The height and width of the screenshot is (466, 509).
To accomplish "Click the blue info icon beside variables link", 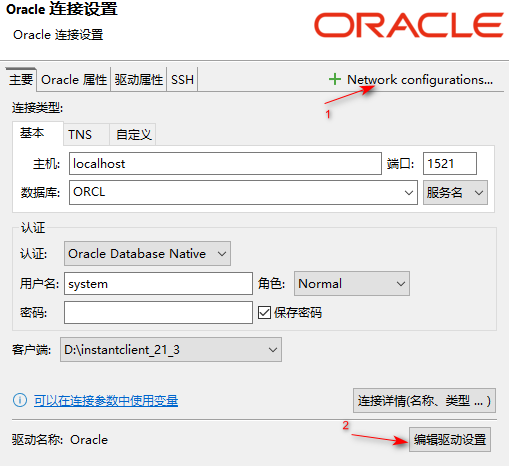I will tap(20, 400).
